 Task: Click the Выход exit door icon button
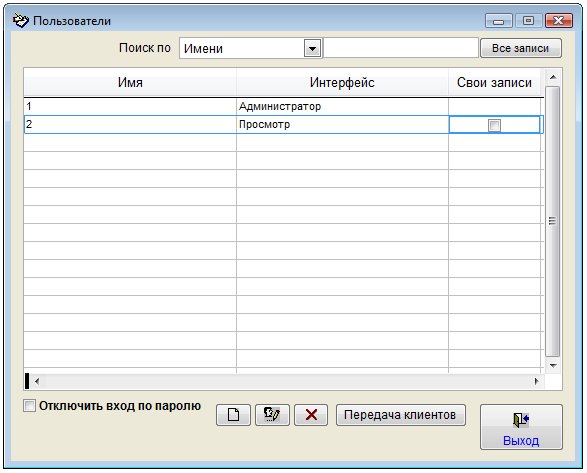click(521, 427)
